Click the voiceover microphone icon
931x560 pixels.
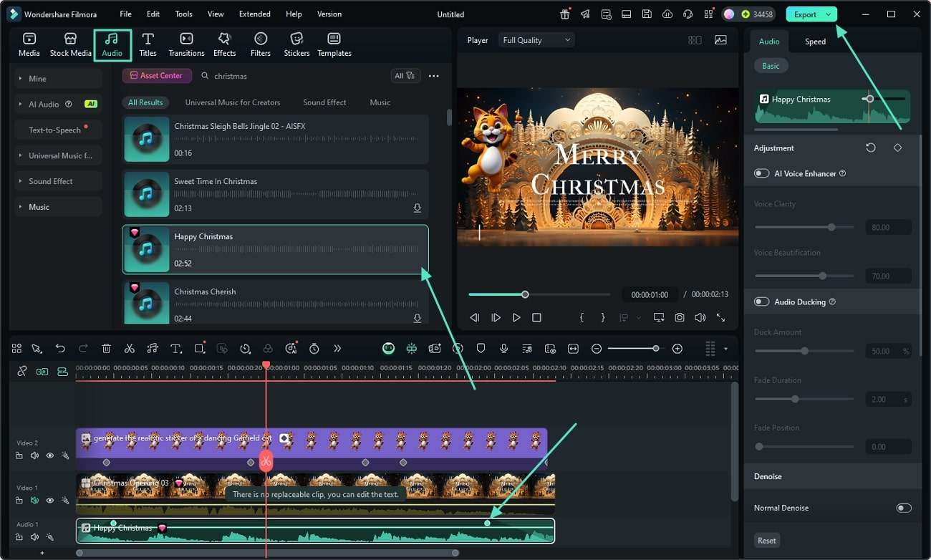pyautogui.click(x=504, y=349)
